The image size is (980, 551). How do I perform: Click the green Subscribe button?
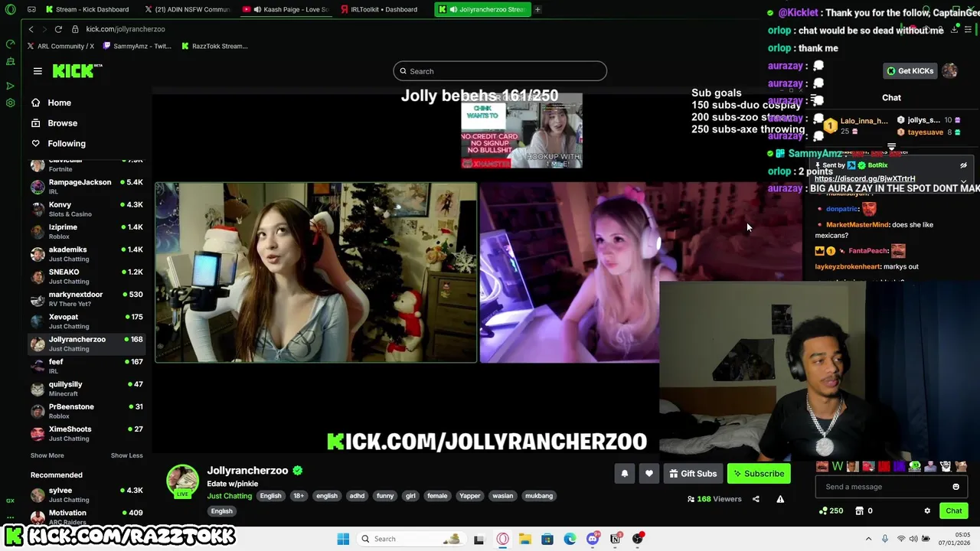coord(759,474)
